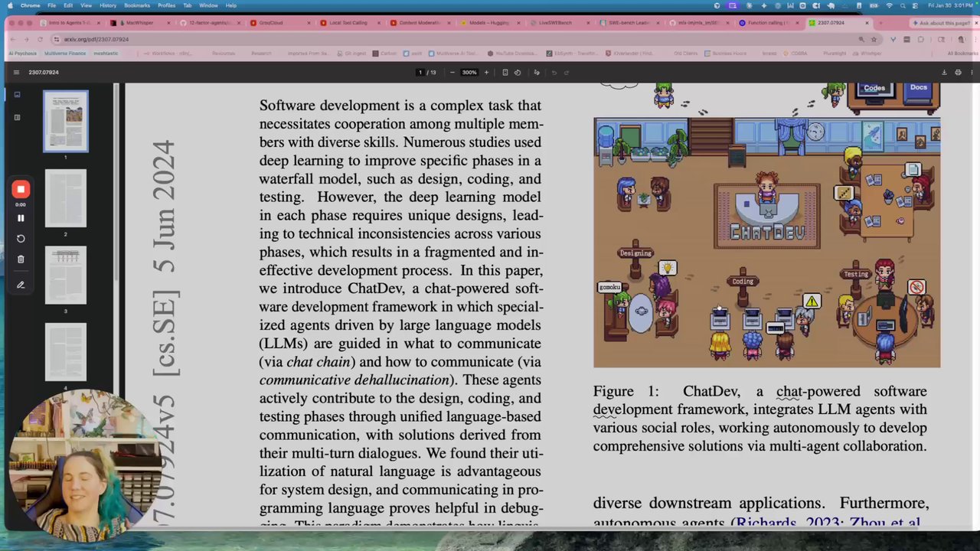Pause the screen recording
Screen dimensions: 980x551
[x=21, y=218]
